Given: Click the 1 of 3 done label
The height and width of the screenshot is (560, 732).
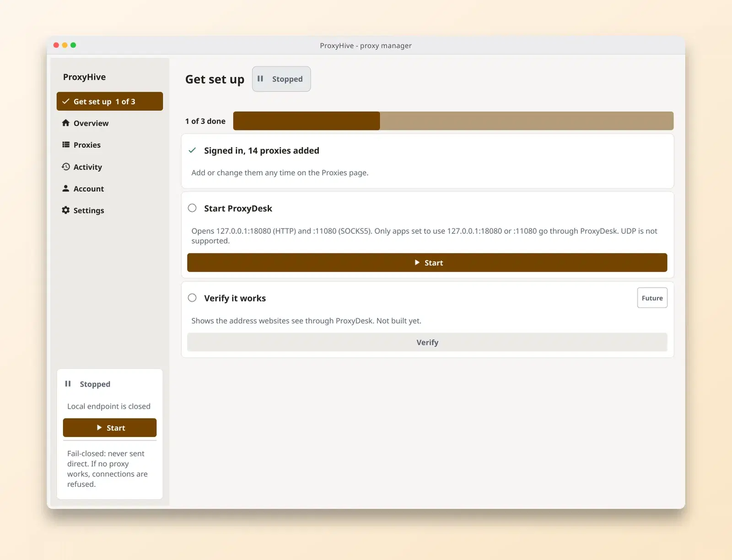Looking at the screenshot, I should tap(205, 121).
